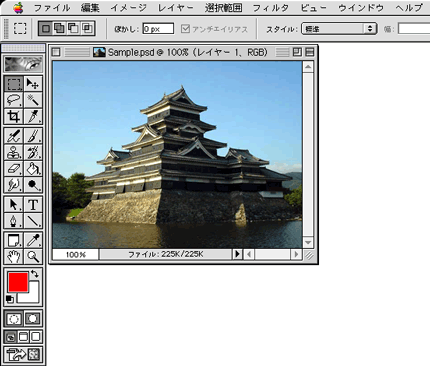Select the Zoom magnifier tool
Screen dimensions: 430x366
coord(33,256)
